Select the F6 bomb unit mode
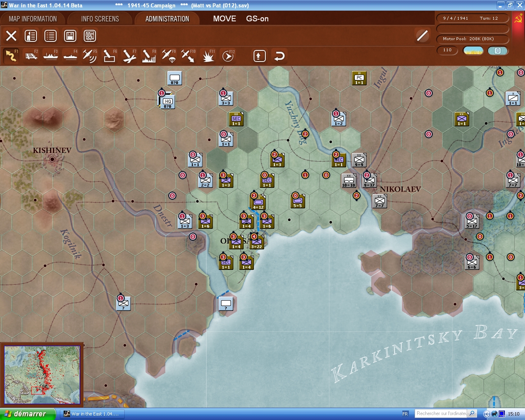 point(110,56)
